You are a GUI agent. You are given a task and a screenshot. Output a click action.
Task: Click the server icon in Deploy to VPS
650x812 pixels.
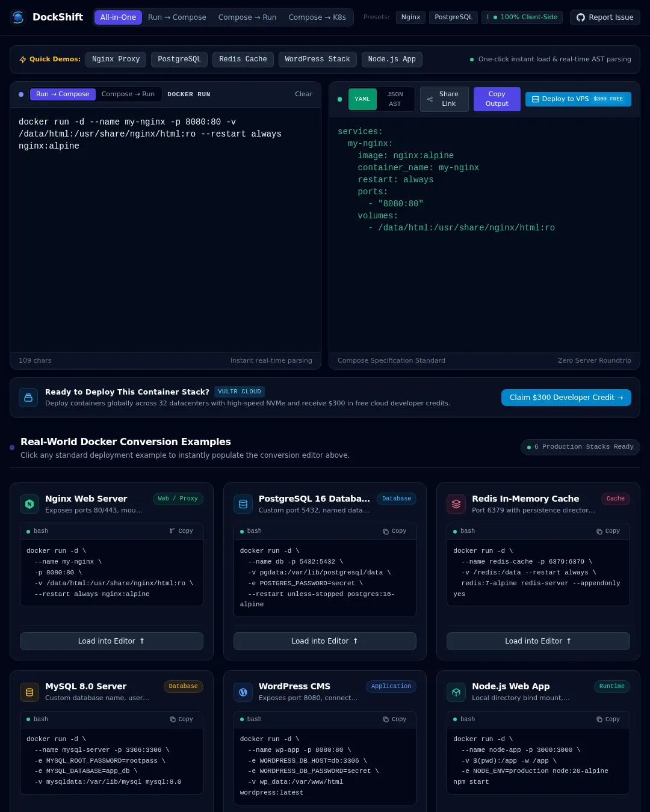tap(536, 99)
